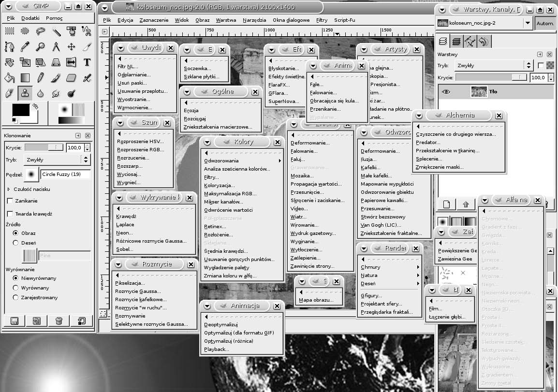Viewport: 558px width, 392px height.
Task: Pick the Paintbrush tool
Action: [x=56, y=77]
